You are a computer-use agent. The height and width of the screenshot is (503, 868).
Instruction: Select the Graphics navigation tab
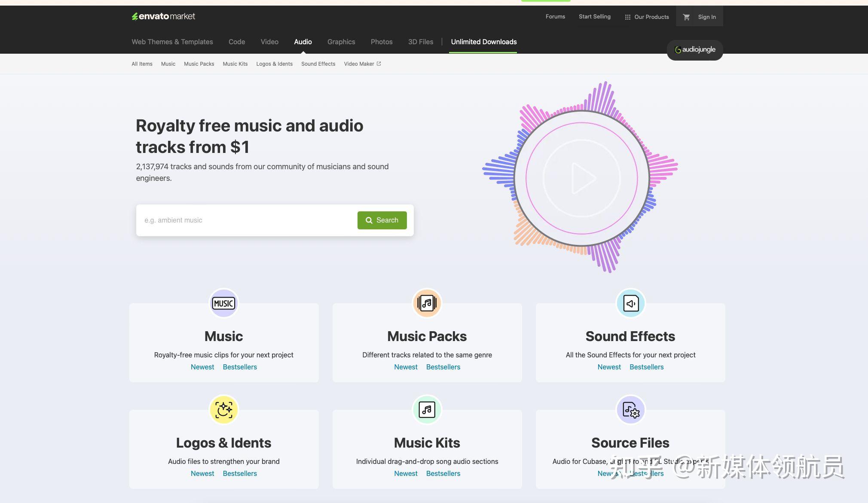(x=341, y=42)
